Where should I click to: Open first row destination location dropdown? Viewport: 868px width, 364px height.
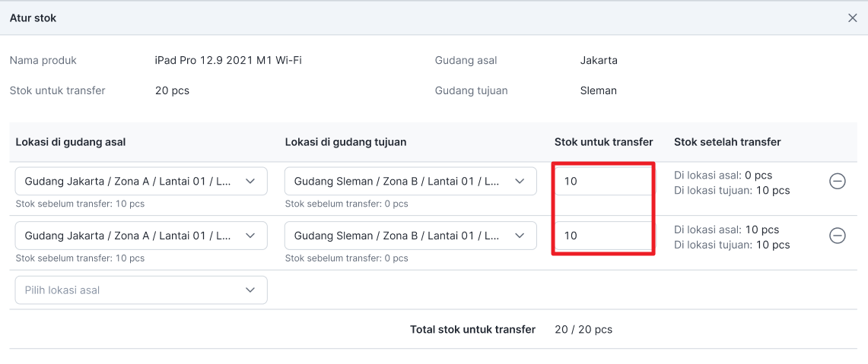[x=410, y=182]
